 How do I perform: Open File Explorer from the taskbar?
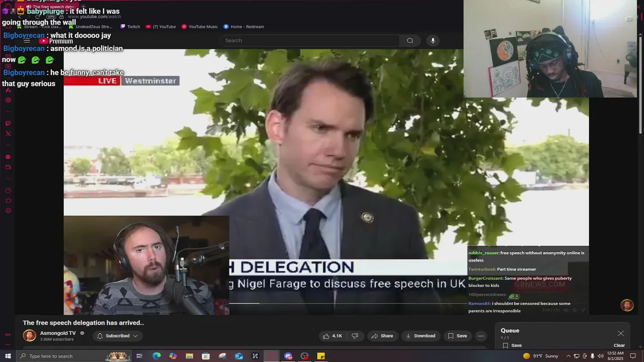pyautogui.click(x=190, y=356)
